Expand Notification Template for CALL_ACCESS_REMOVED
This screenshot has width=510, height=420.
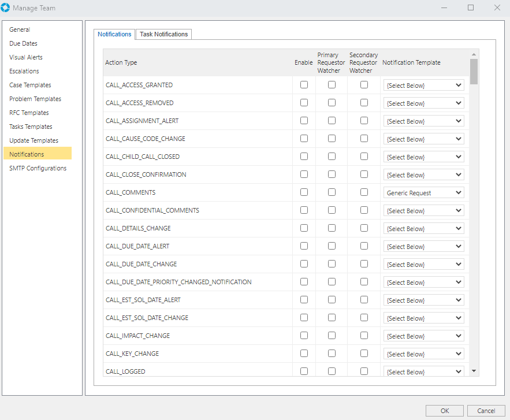tap(423, 103)
